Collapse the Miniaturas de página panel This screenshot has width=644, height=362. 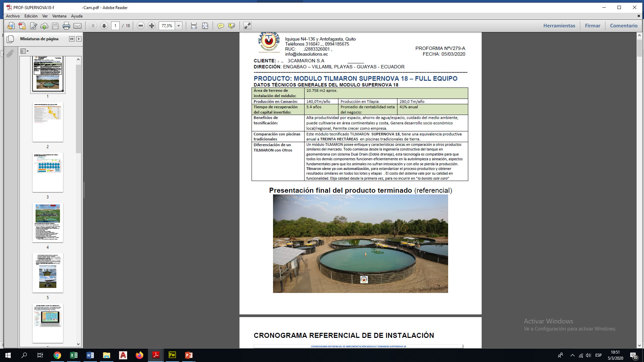(x=72, y=39)
